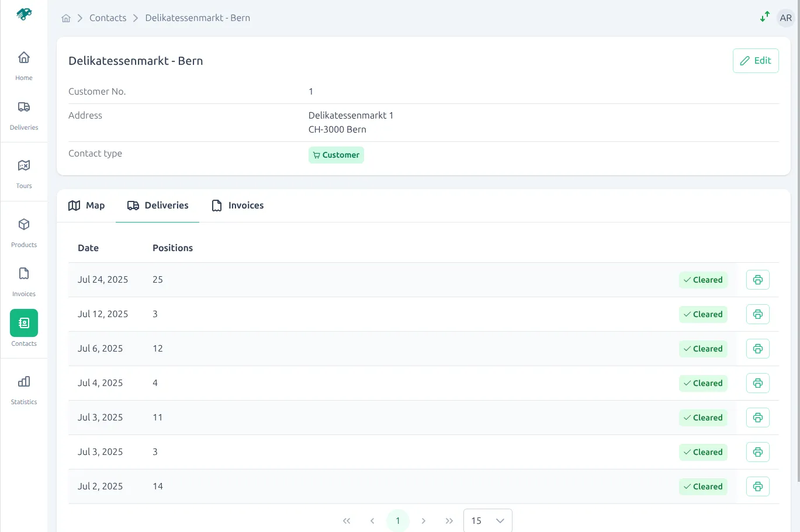Click the home icon in the breadcrumb
Screen dimensions: 800x532
pos(66,18)
